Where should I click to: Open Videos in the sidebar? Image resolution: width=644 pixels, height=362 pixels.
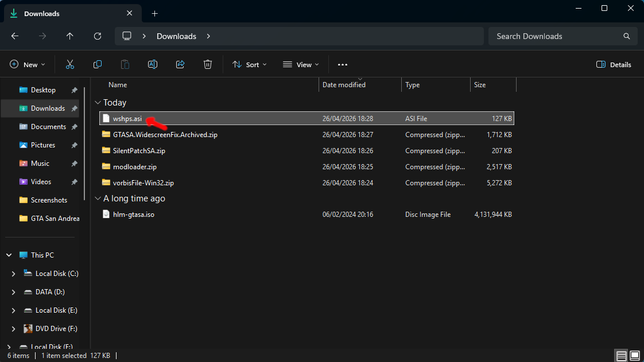40,182
